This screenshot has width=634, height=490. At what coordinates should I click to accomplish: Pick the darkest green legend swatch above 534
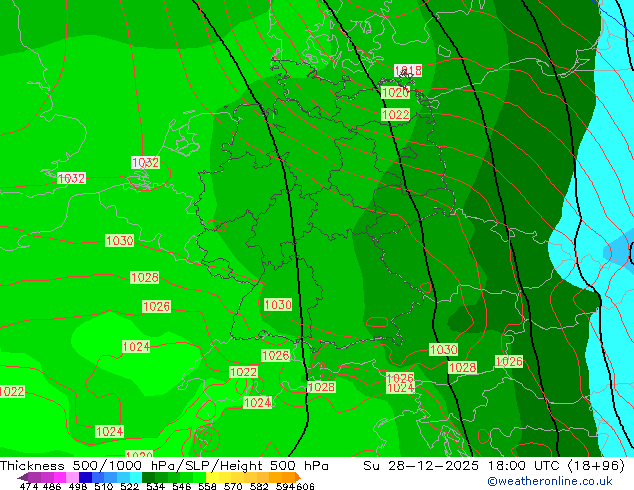(x=148, y=477)
